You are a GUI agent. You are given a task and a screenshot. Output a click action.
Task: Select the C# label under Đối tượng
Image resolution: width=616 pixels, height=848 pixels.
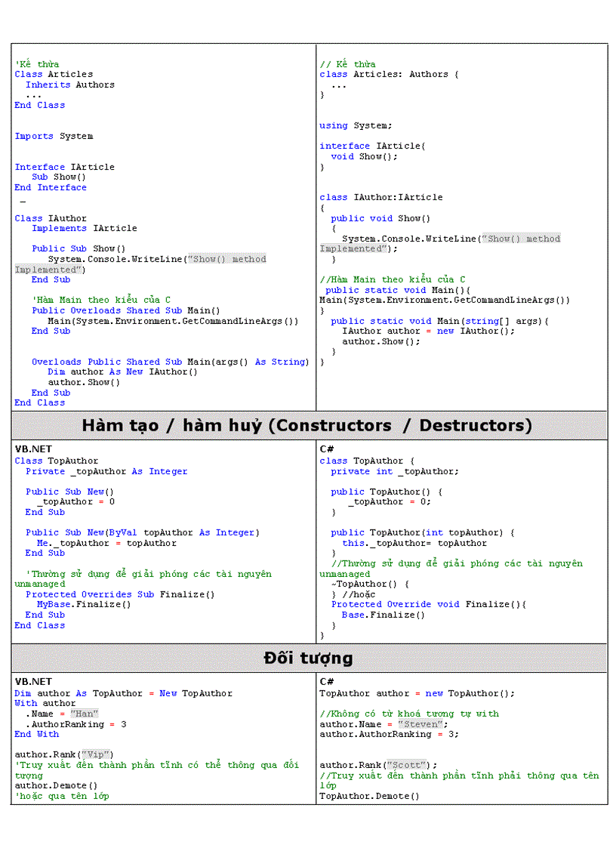tap(327, 682)
